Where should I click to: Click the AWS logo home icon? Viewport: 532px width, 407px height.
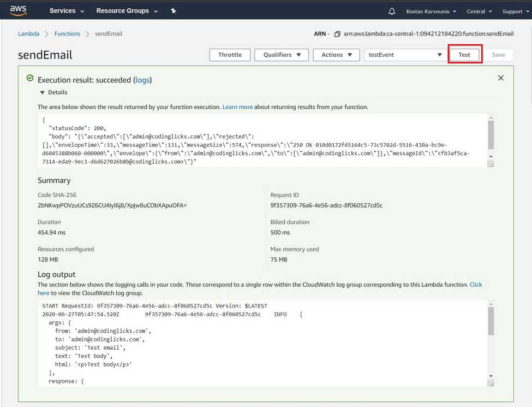18,10
